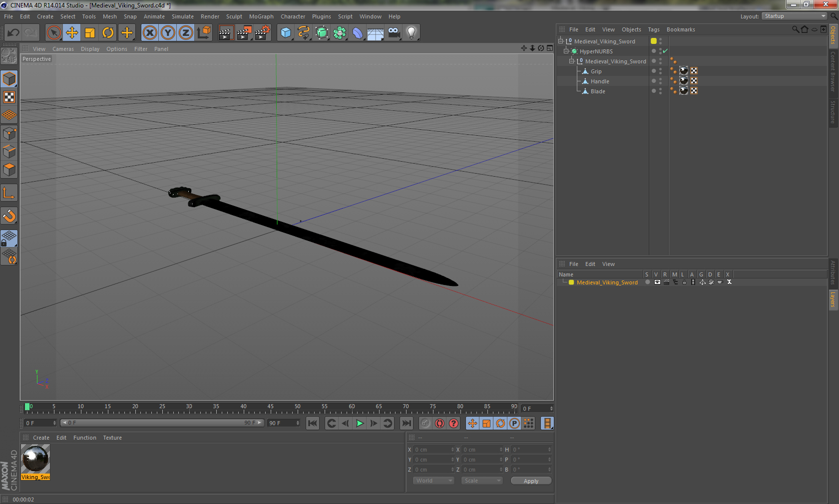Open the deformer objects icon
The width and height of the screenshot is (839, 504).
point(358,33)
